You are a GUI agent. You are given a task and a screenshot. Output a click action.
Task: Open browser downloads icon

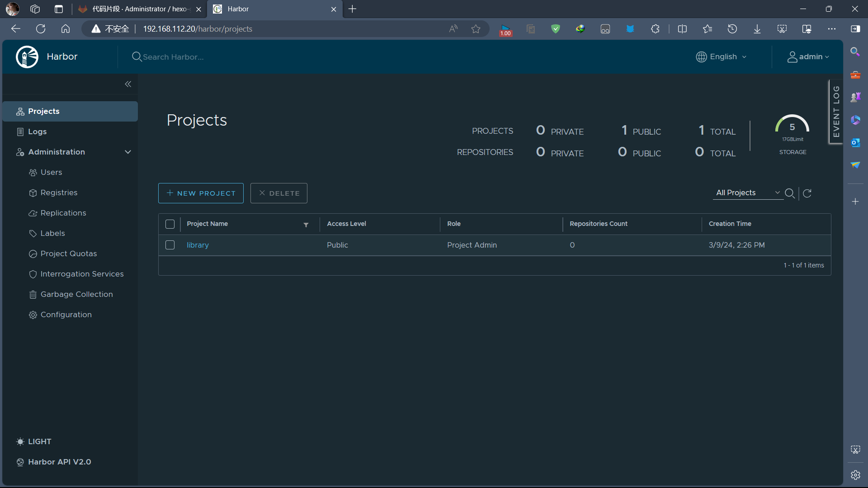pyautogui.click(x=757, y=29)
